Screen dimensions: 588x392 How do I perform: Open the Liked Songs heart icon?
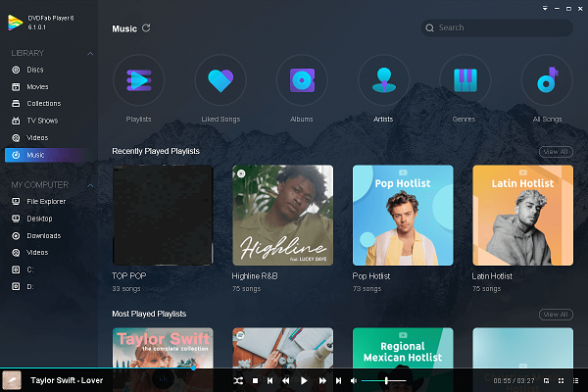pyautogui.click(x=220, y=80)
